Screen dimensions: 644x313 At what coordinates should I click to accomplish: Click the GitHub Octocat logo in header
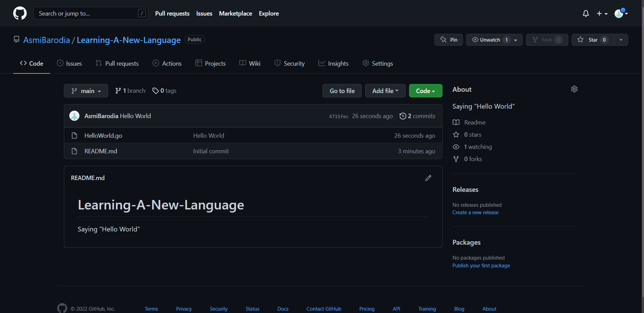[x=20, y=13]
